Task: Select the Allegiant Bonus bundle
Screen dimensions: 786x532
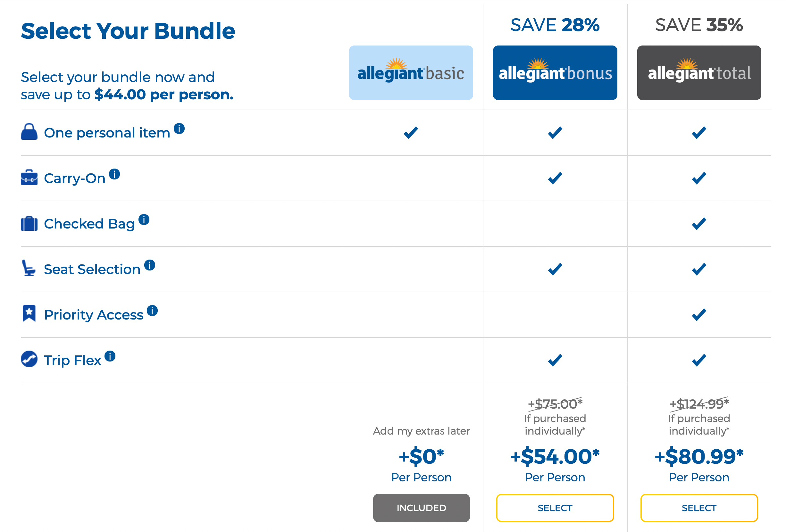Action: tap(555, 508)
